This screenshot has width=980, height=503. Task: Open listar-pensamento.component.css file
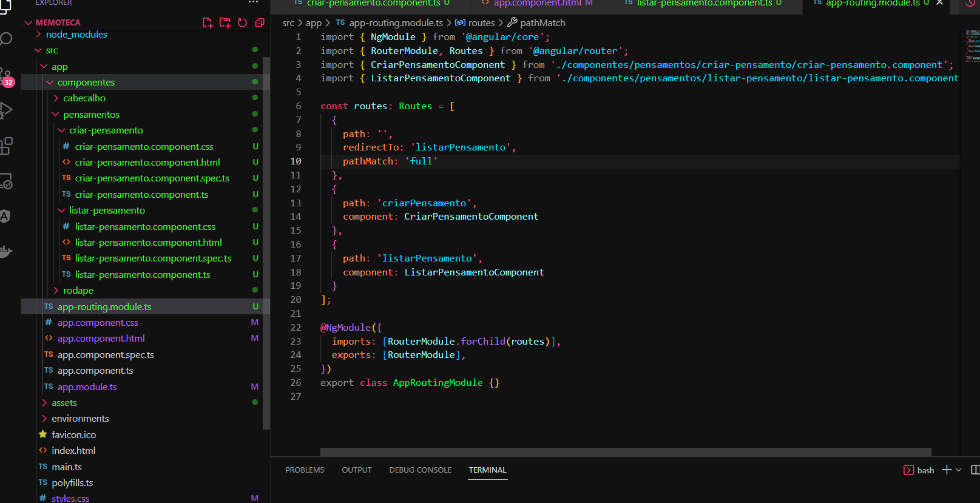145,227
